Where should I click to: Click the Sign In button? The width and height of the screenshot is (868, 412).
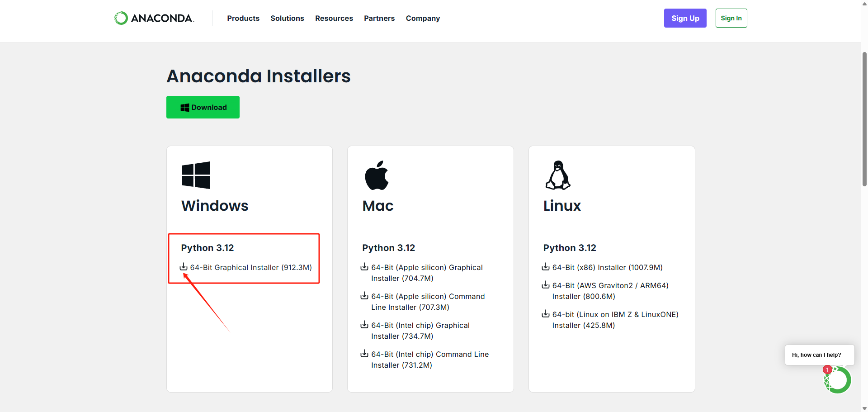(731, 18)
